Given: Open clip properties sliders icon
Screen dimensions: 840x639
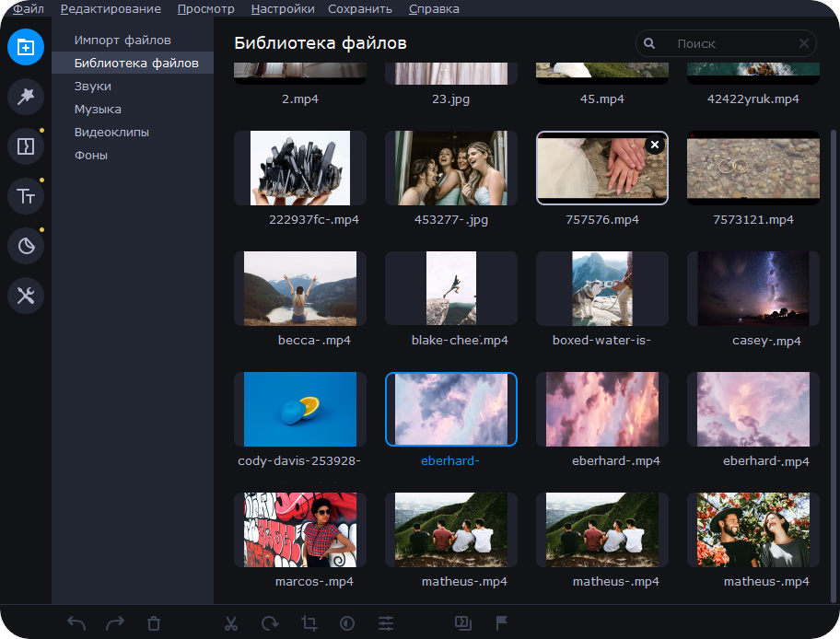Looking at the screenshot, I should [386, 623].
